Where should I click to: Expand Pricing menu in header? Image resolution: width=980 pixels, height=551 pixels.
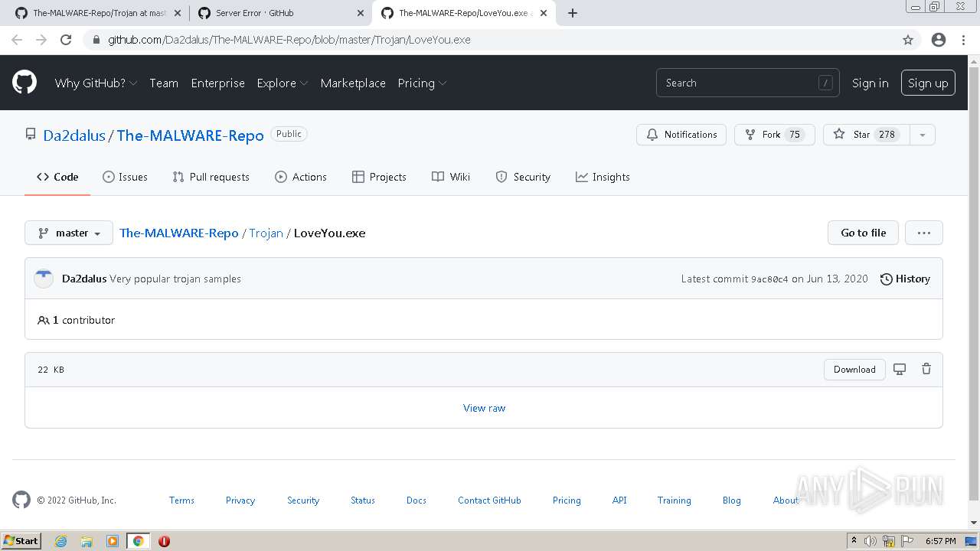tap(422, 83)
